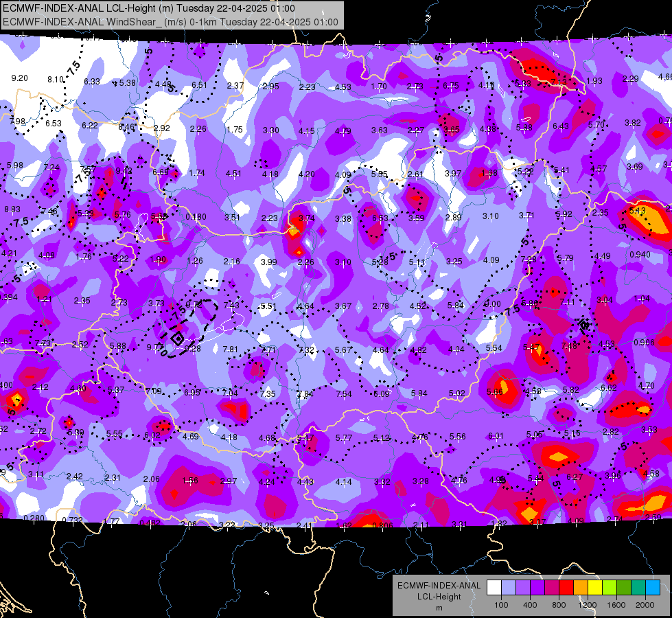Screen dimensions: 672x618
Task: Click the wind shear value 0.732
Action: coord(72,520)
